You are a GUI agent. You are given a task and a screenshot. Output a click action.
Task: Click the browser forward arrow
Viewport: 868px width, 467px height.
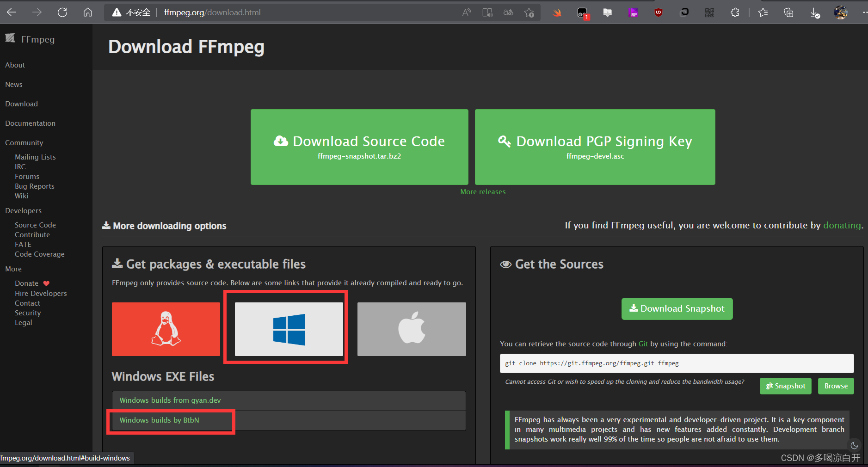click(x=37, y=12)
